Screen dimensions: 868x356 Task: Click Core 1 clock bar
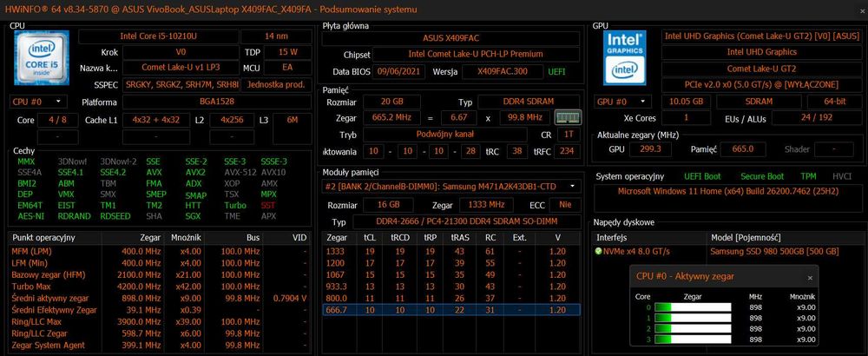point(693,318)
